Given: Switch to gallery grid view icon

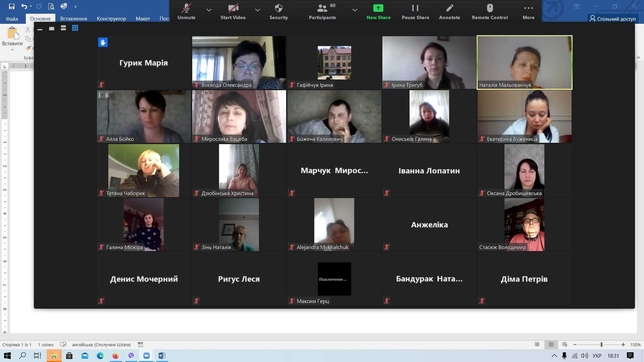Looking at the screenshot, I should pos(75,28).
